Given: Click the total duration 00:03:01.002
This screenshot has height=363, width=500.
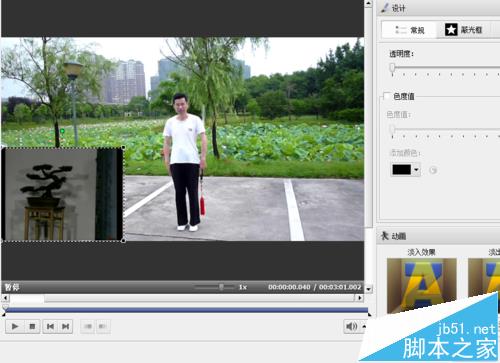Looking at the screenshot, I should pos(340,287).
